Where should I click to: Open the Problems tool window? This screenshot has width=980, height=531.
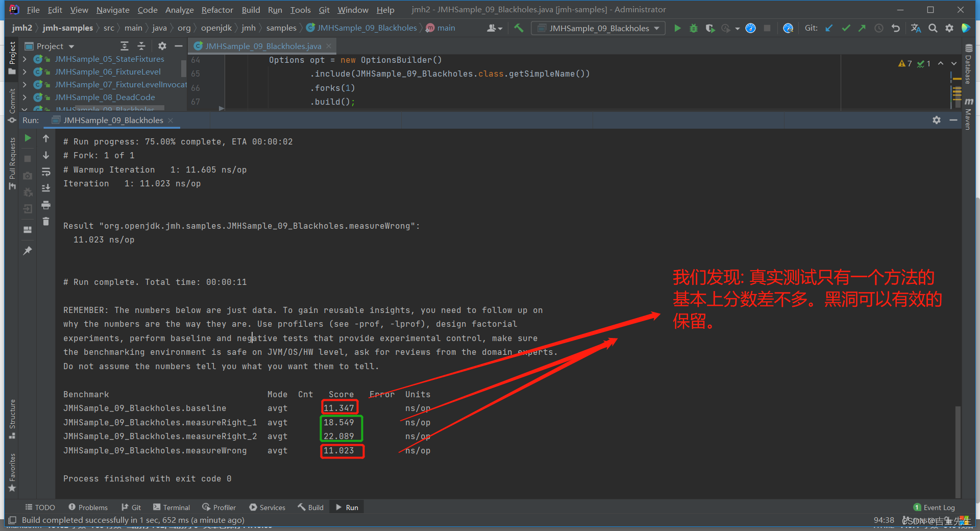pyautogui.click(x=88, y=507)
